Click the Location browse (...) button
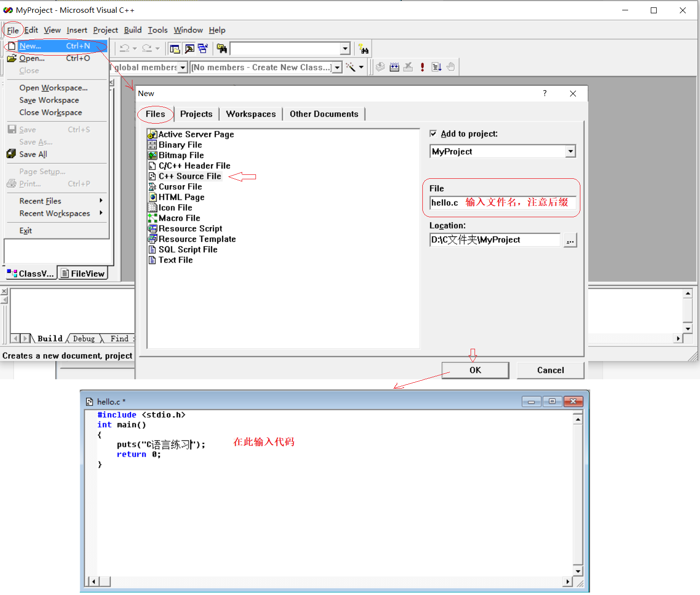The width and height of the screenshot is (700, 595). coord(570,240)
